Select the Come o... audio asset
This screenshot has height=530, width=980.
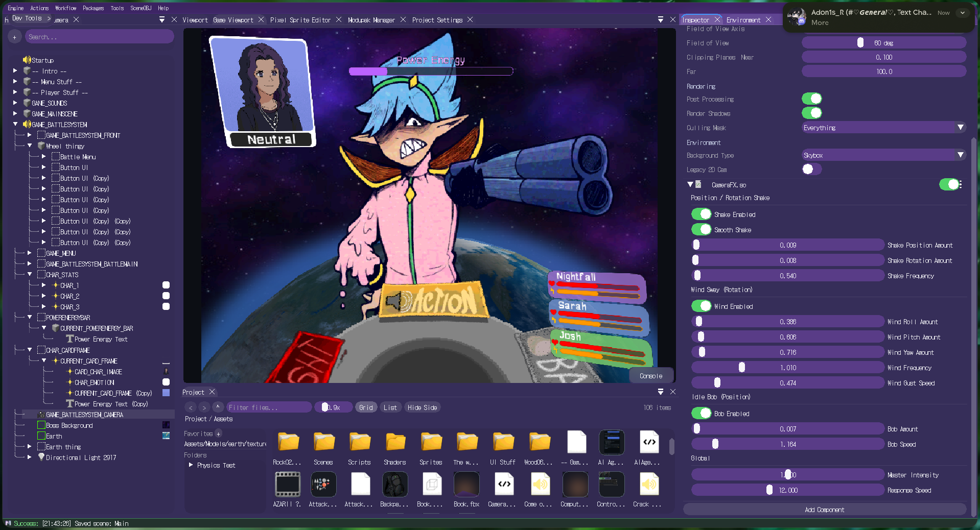pos(540,490)
